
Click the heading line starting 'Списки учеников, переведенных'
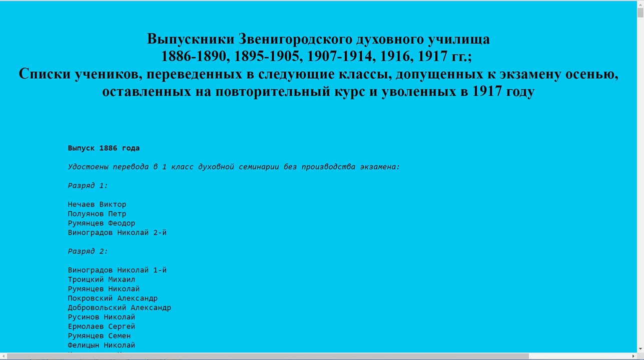pos(318,74)
